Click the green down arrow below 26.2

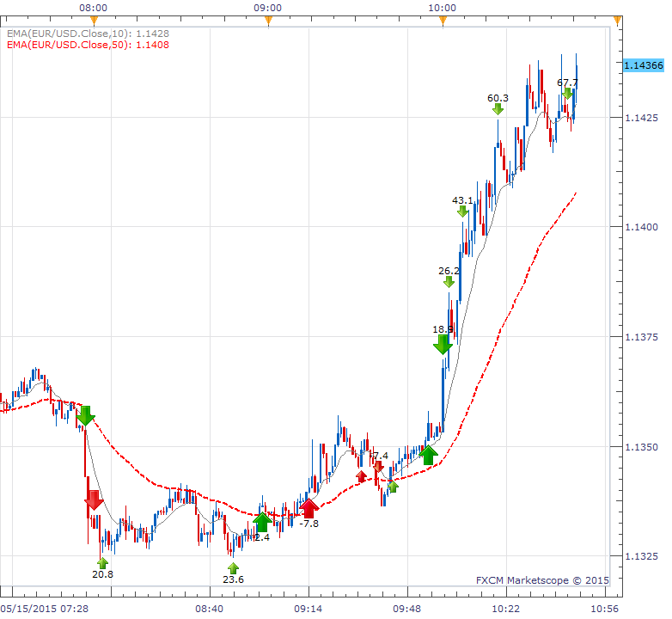click(x=449, y=282)
